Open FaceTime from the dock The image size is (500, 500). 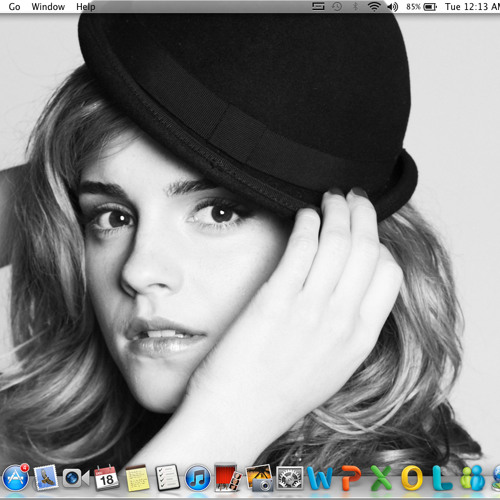pos(76,479)
